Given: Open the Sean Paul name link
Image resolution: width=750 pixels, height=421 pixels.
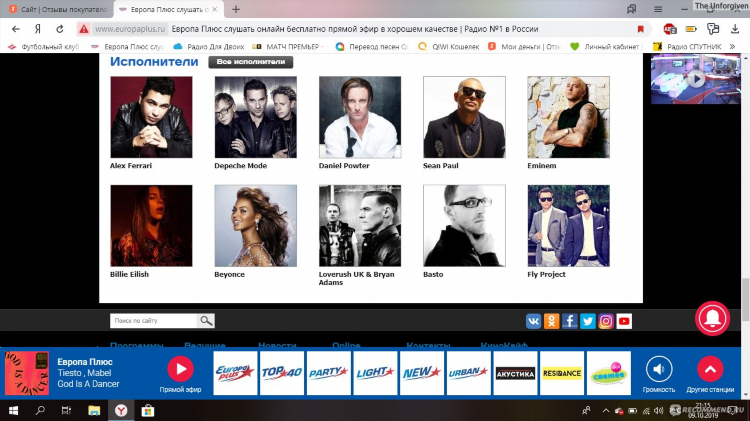Looking at the screenshot, I should point(441,166).
